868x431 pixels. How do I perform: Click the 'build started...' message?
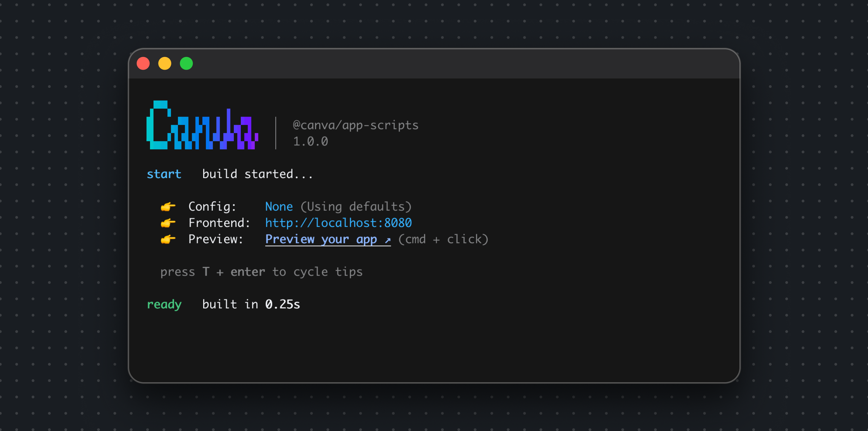(x=258, y=174)
